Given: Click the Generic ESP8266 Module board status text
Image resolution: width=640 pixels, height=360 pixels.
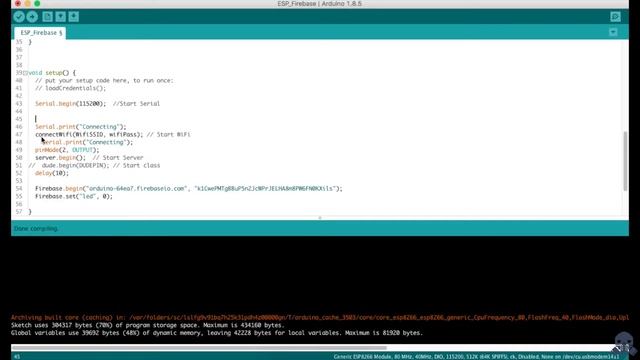Looking at the screenshot, I should tap(476, 357).
